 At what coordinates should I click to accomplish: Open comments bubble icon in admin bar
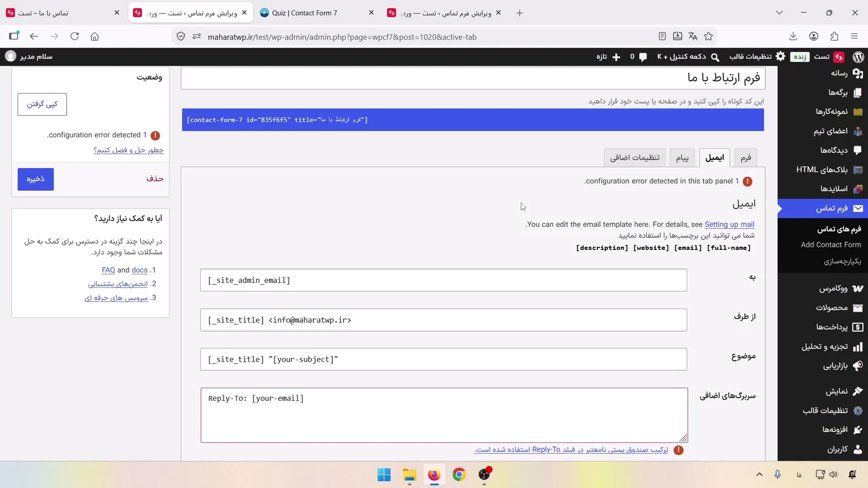point(643,57)
